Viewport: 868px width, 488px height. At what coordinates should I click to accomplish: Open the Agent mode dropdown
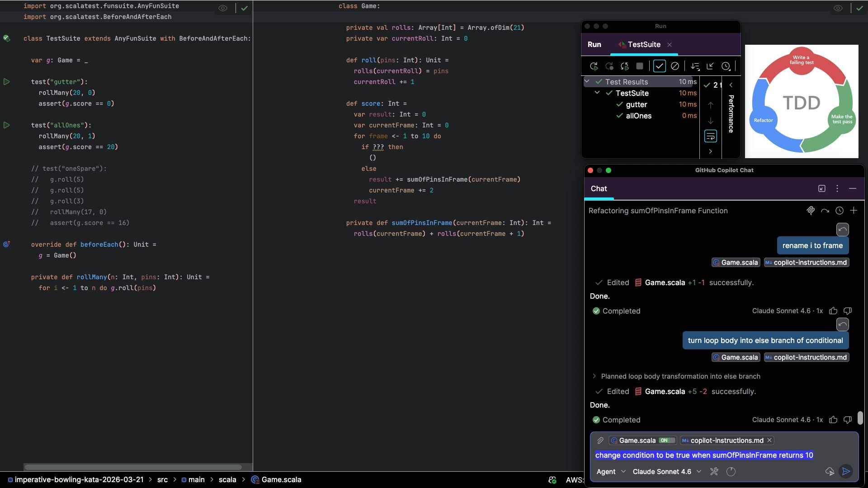[x=611, y=471]
